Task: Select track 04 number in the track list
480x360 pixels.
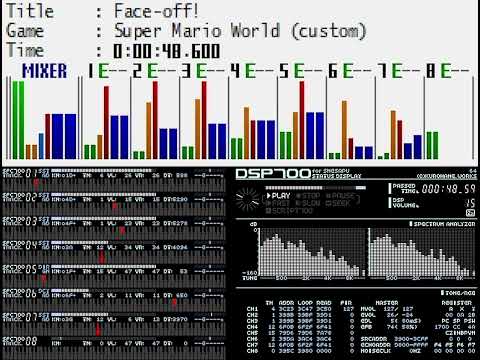Action: 31,245
